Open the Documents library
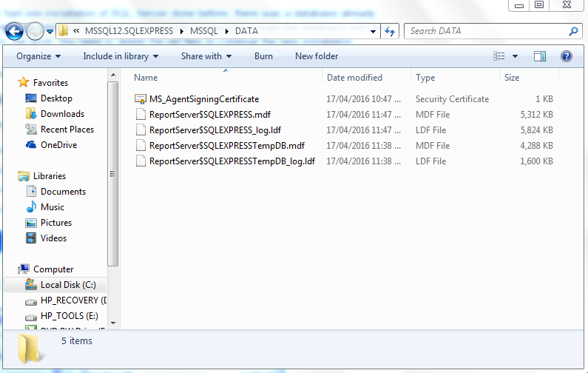Viewport: 588px width, 373px height. point(63,192)
